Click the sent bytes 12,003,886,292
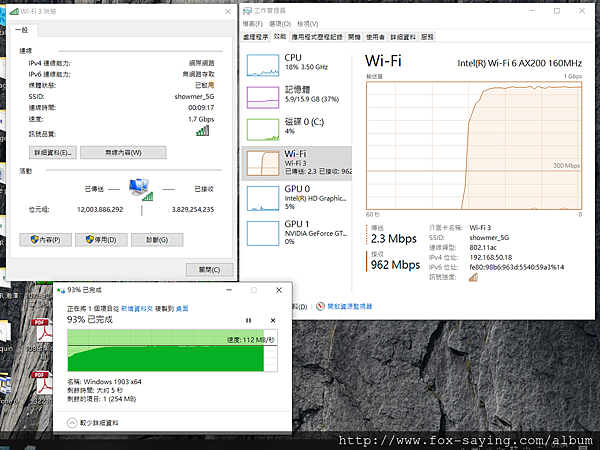 (x=100, y=209)
